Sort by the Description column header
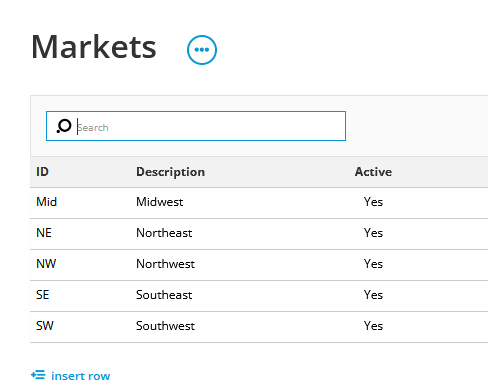 point(170,172)
